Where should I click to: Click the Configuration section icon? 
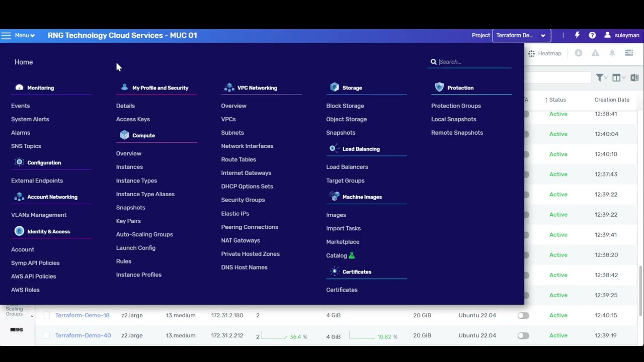(19, 162)
